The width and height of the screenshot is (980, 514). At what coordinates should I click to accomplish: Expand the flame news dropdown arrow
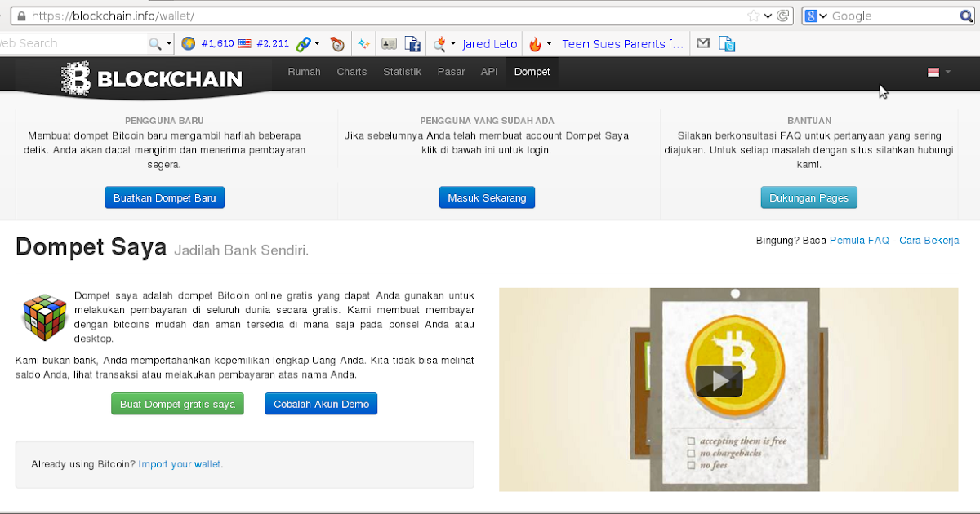coord(549,43)
